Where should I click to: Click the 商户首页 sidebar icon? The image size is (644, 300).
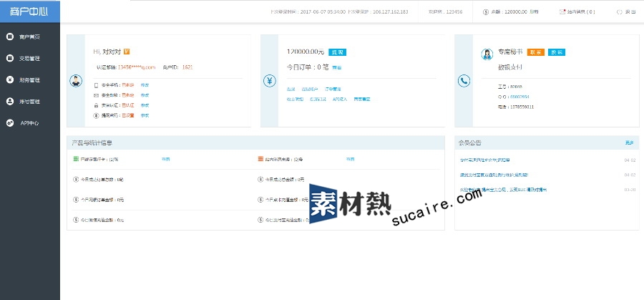coord(10,36)
